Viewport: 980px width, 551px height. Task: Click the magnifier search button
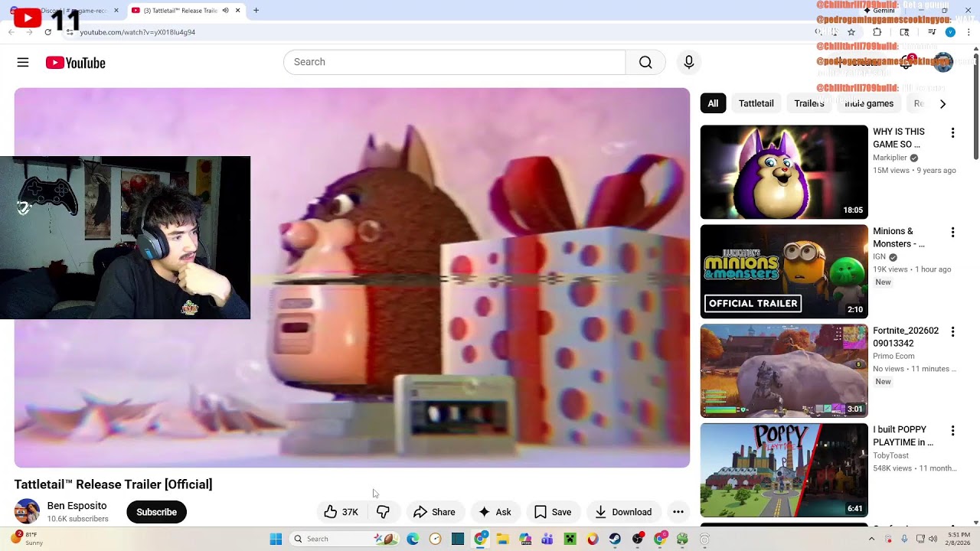(x=645, y=62)
